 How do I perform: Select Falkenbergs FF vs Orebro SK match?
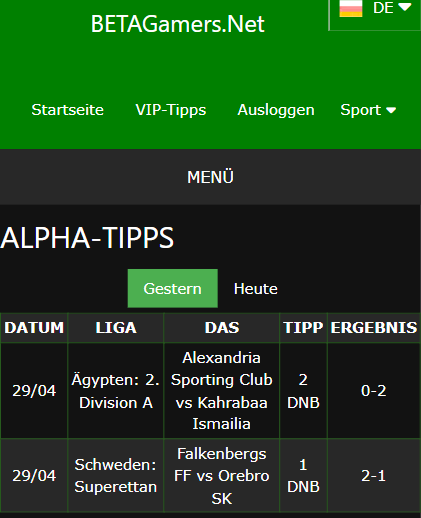click(x=222, y=476)
